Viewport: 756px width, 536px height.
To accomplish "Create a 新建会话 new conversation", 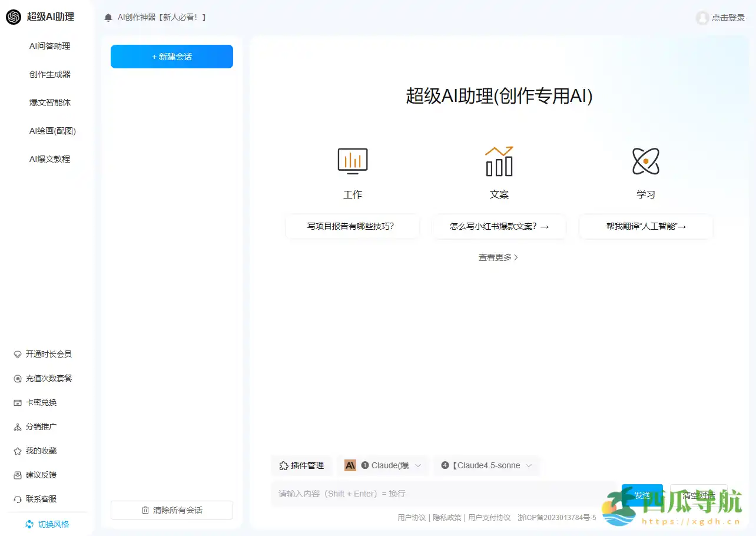I will click(171, 57).
